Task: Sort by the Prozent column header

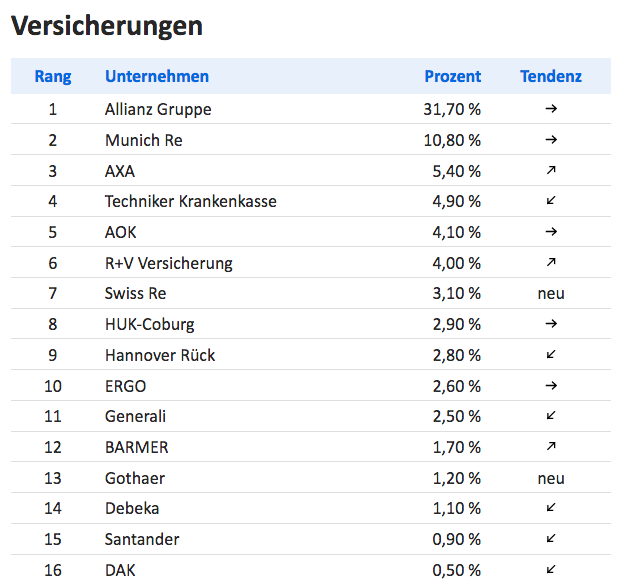Action: point(453,76)
